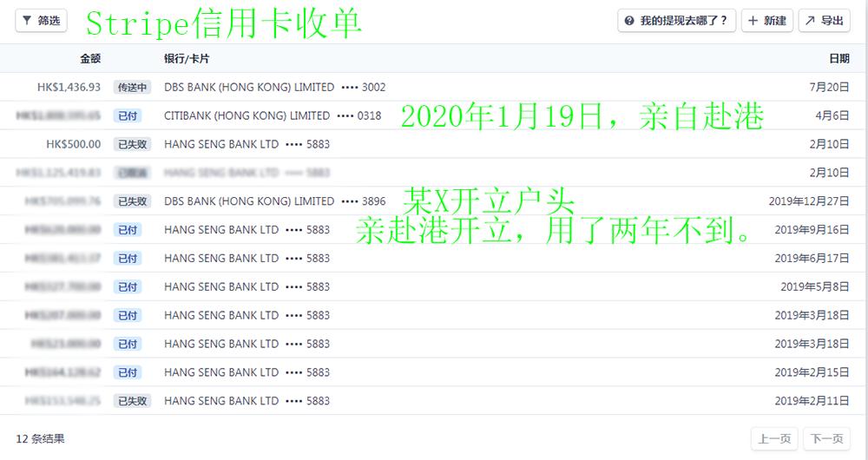868x460 pixels.
Task: Go to next page with 下一页
Action: click(x=826, y=439)
